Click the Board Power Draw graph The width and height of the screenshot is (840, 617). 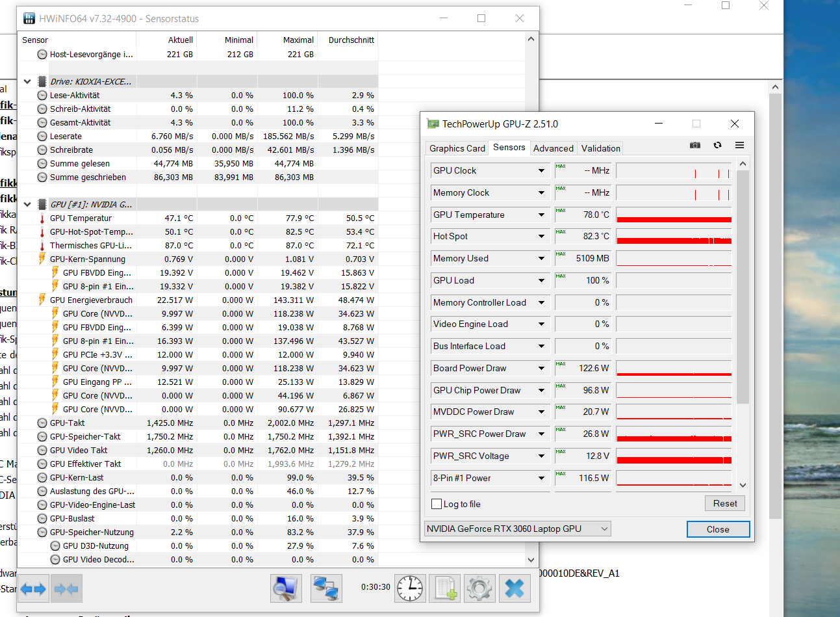click(x=674, y=368)
